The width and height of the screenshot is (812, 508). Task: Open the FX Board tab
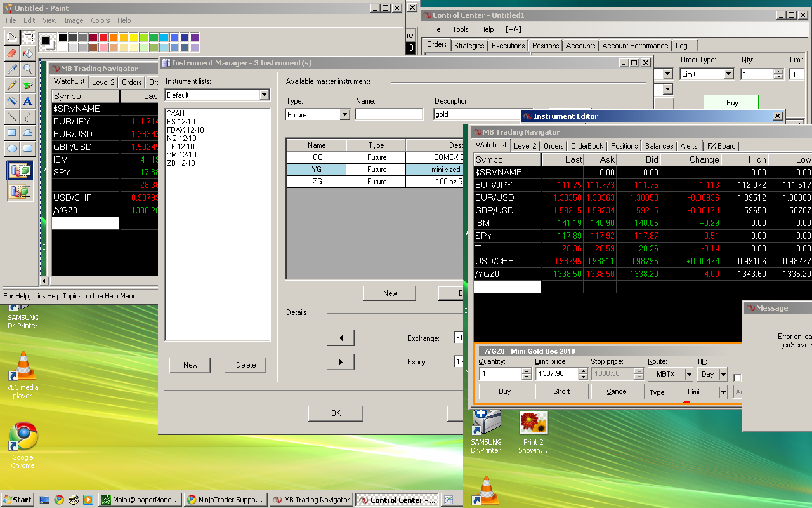[721, 146]
